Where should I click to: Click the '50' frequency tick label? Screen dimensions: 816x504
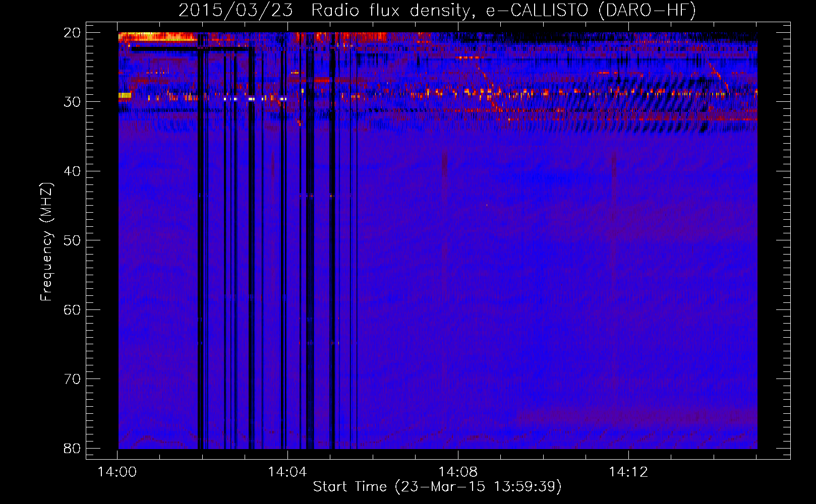pyautogui.click(x=72, y=240)
